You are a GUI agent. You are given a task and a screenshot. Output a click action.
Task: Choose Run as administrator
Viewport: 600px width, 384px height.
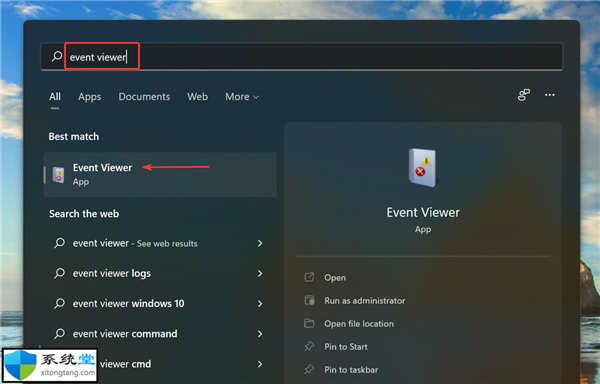pos(365,301)
